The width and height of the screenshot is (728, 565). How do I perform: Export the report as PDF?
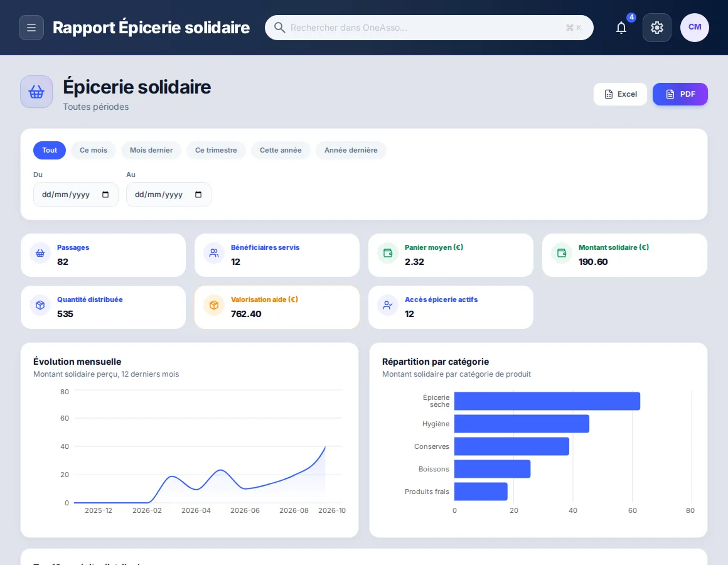pos(680,94)
